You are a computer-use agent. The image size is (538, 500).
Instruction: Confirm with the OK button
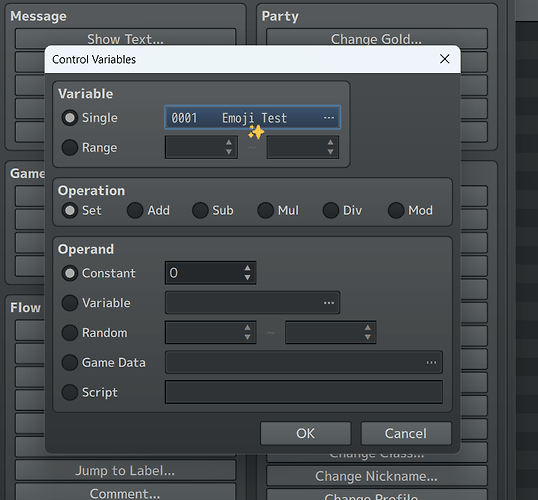[305, 433]
